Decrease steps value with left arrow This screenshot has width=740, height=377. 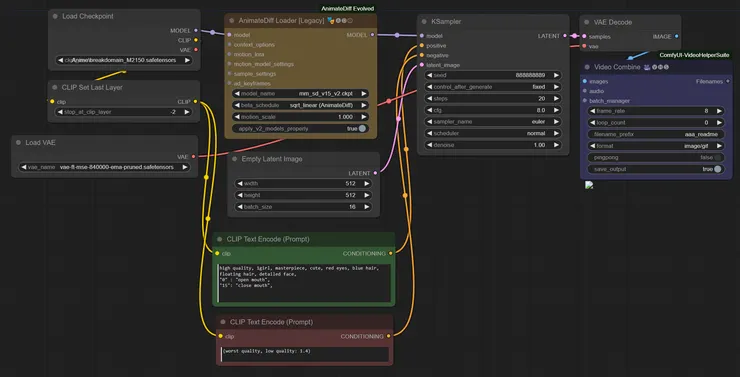(430, 99)
